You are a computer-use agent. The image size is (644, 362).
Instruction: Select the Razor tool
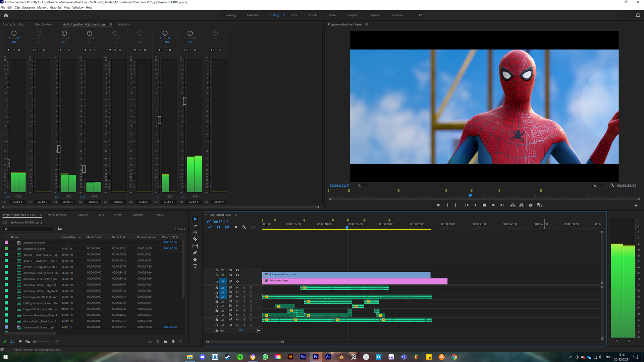click(195, 239)
